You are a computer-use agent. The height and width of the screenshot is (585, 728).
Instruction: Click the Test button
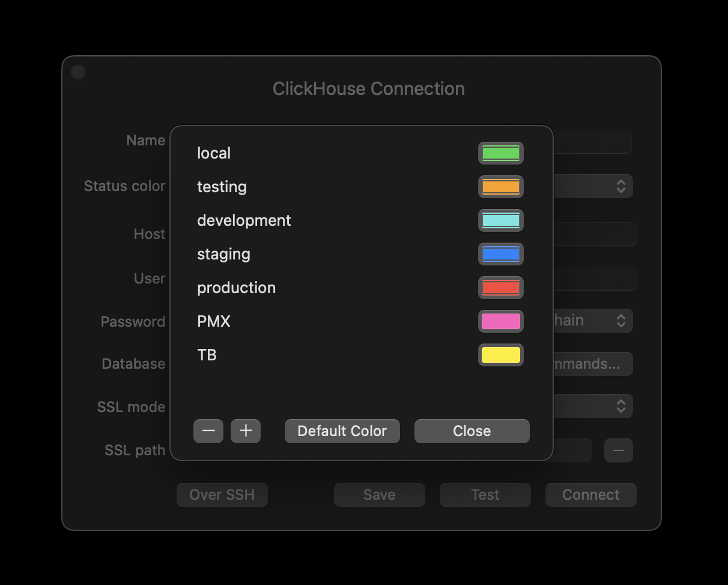[485, 494]
